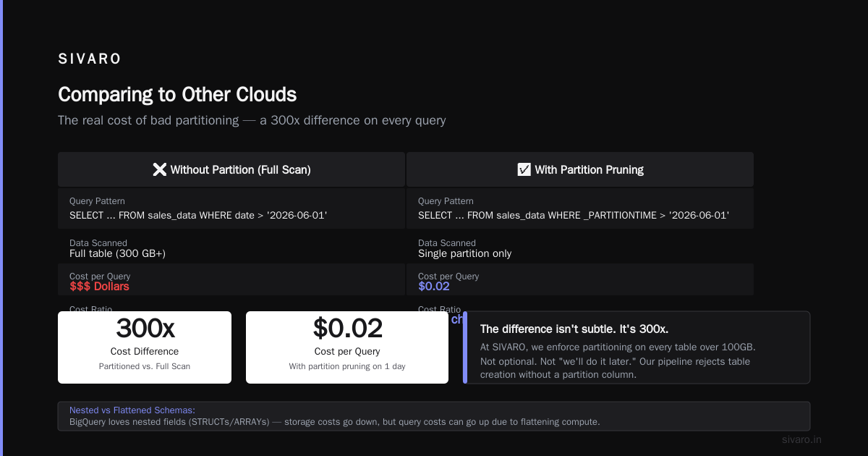Click the subtitle about bad partitioning cost
This screenshot has width=868, height=456.
pos(252,120)
